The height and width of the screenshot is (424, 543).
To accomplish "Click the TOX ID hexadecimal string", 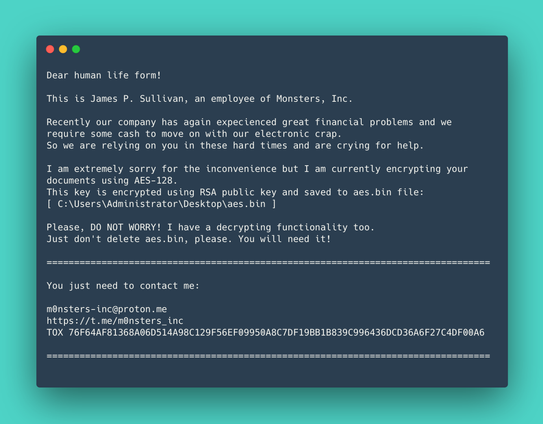I will [x=276, y=333].
